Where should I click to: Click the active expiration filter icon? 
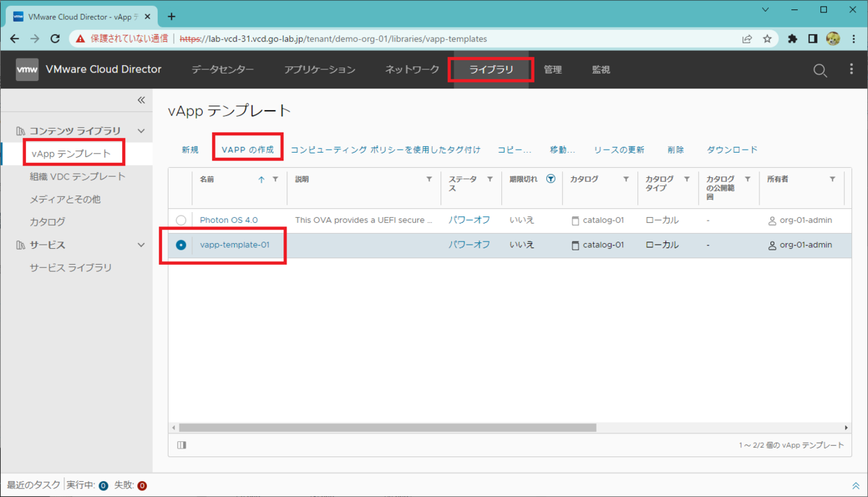(551, 179)
